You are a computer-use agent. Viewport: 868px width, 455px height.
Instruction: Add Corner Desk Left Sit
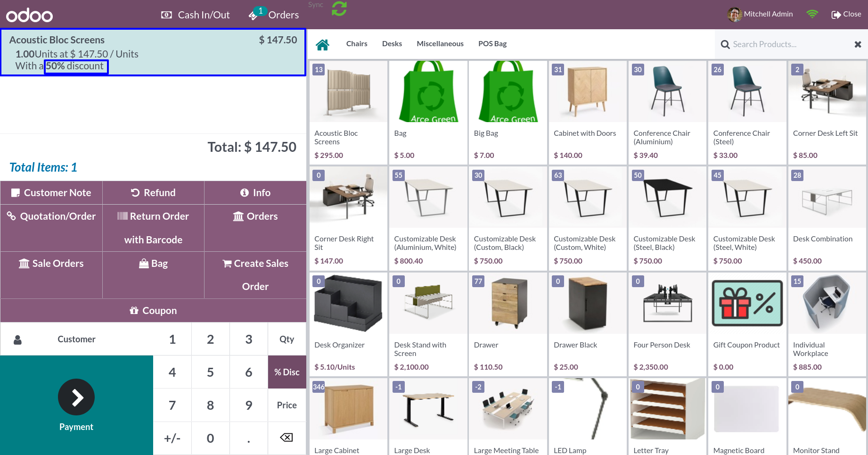(x=827, y=112)
